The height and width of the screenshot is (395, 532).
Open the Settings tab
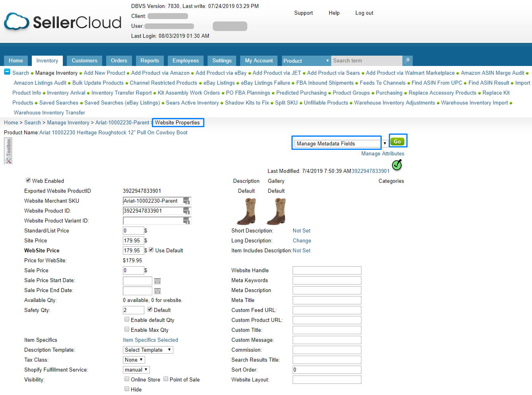coord(222,61)
